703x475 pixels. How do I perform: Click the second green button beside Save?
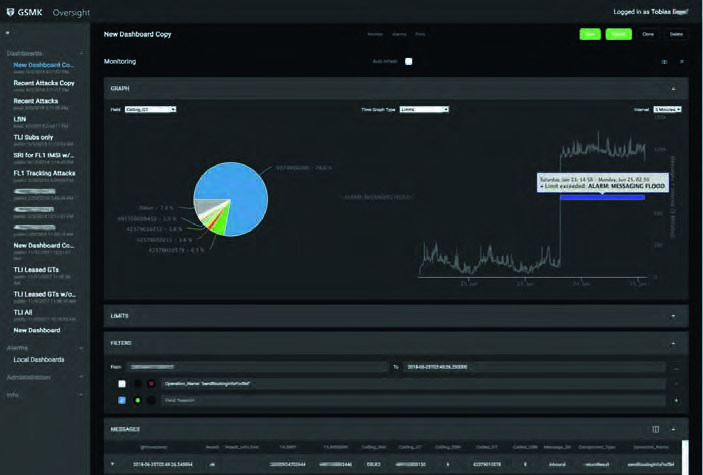tap(619, 34)
